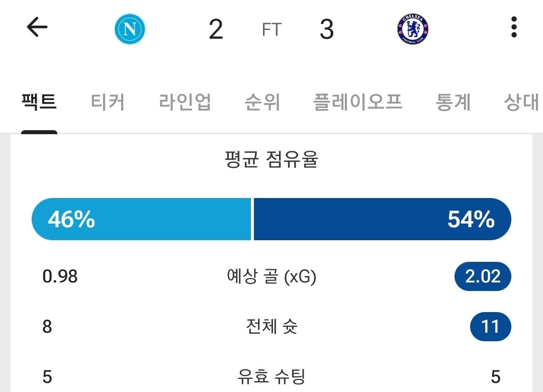Tap the 예상 골 (xG) stat label

pyautogui.click(x=271, y=276)
